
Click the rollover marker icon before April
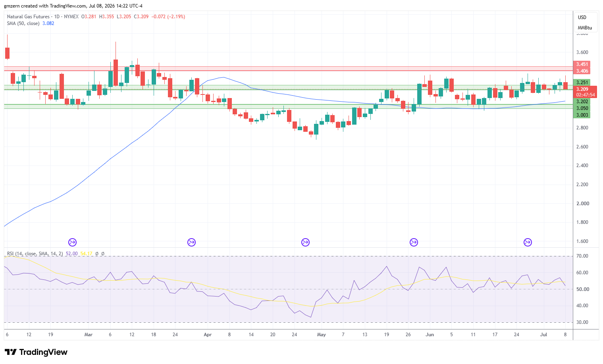191,242
